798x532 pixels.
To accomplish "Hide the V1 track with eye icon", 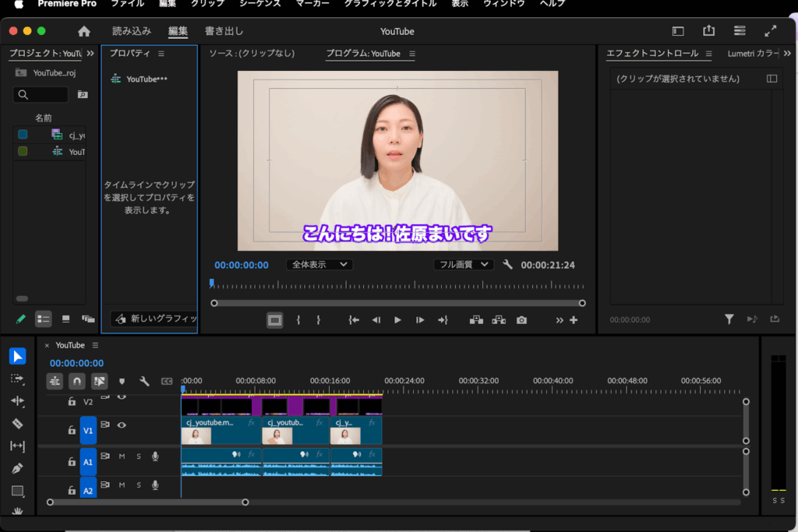I will tap(122, 425).
